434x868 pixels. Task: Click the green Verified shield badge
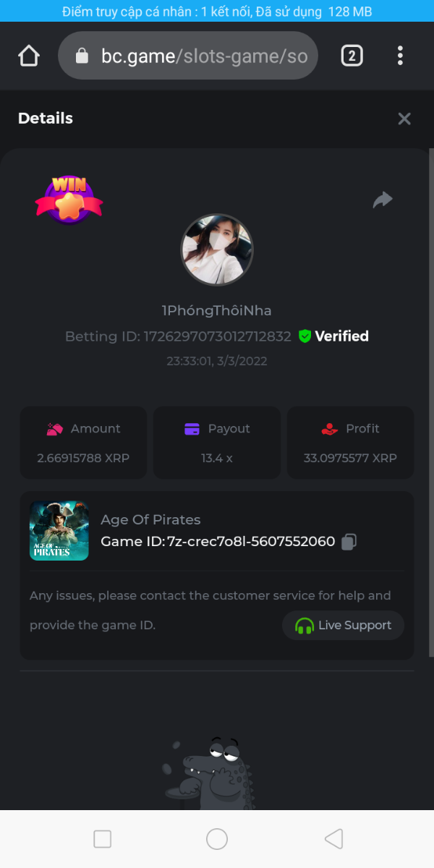[305, 336]
